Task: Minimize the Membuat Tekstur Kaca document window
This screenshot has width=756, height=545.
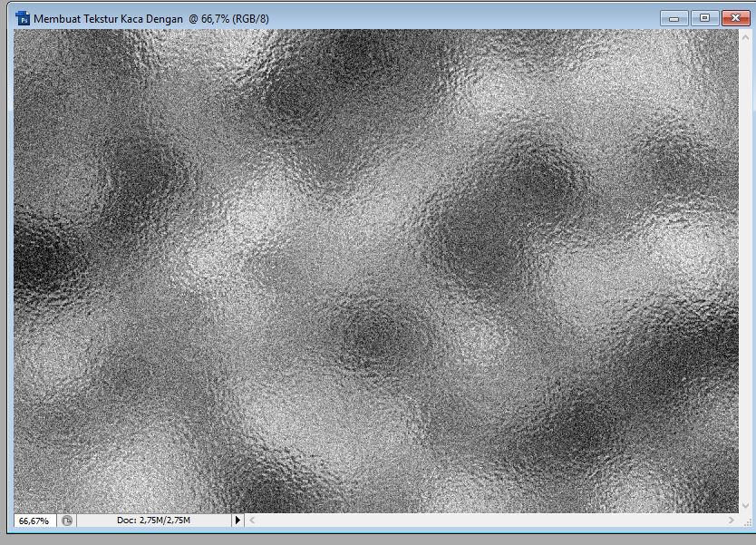Action: coord(674,18)
